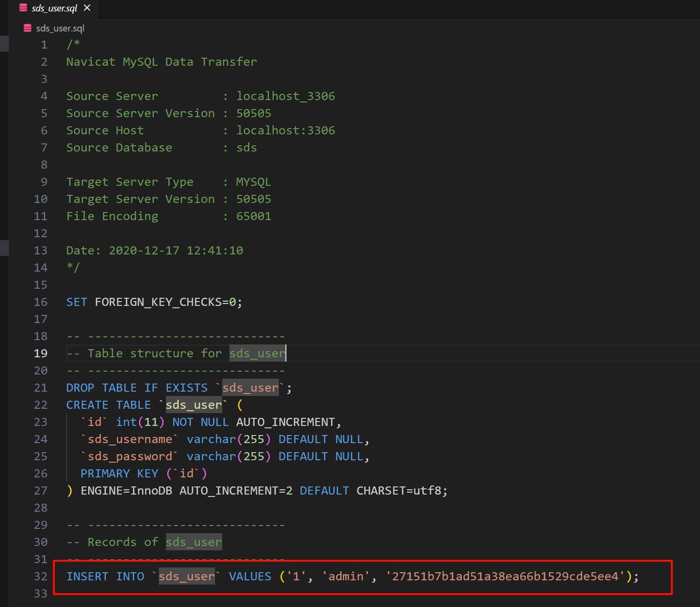Click the Navicat word on line 2
The image size is (700, 607).
click(91, 62)
